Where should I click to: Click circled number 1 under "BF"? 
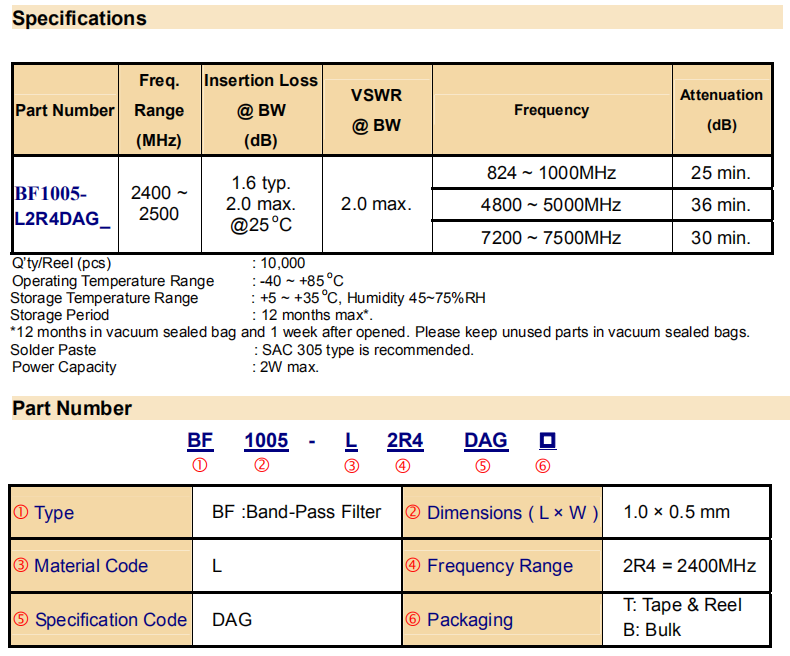point(200,465)
